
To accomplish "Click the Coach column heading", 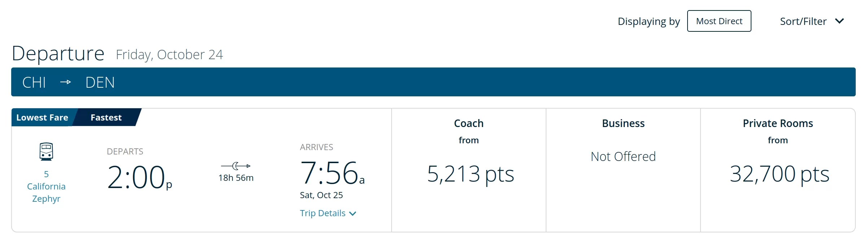I will [469, 123].
